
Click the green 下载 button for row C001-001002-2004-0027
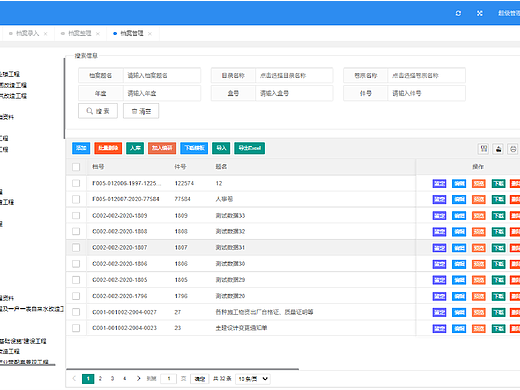[498, 312]
